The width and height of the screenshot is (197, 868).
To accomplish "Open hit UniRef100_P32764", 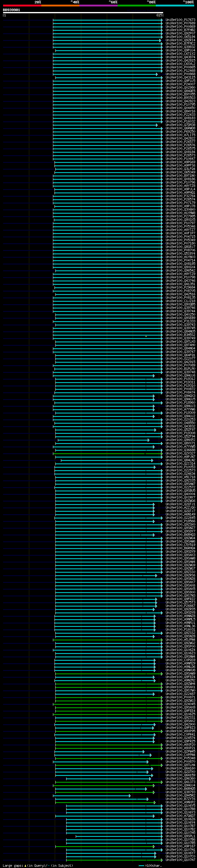I will (180, 196).
